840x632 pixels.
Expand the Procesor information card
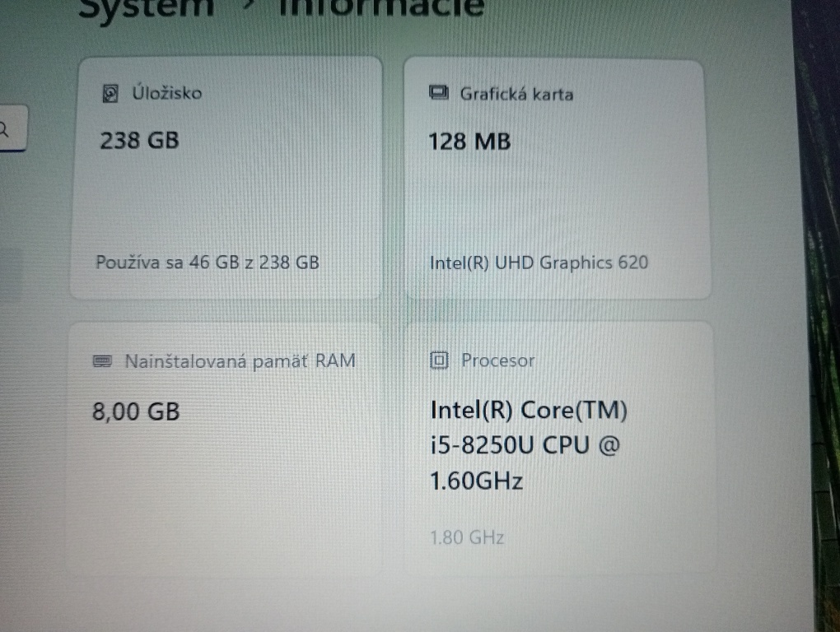tap(556, 444)
